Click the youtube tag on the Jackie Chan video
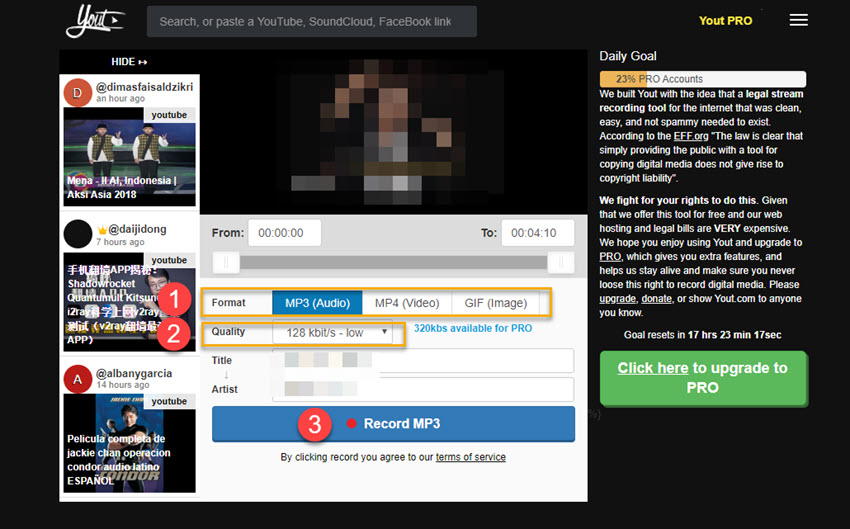 pos(169,401)
